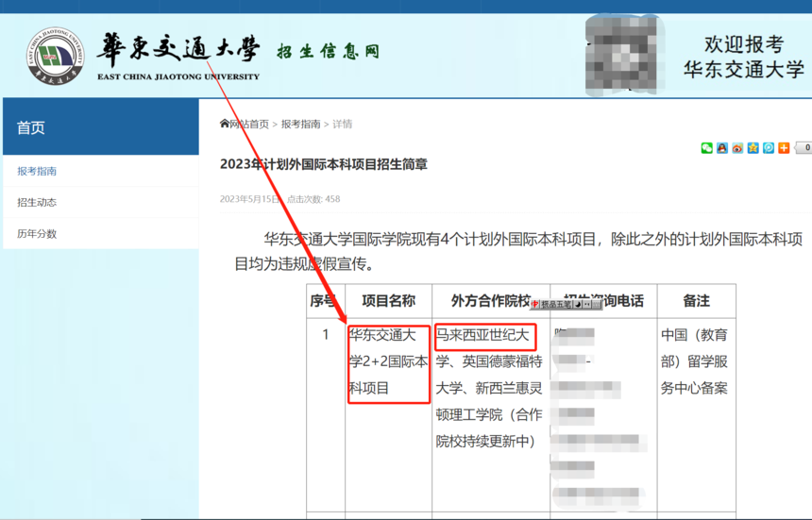Open more share options with orange plus icon
Image resolution: width=812 pixels, height=520 pixels.
[784, 148]
